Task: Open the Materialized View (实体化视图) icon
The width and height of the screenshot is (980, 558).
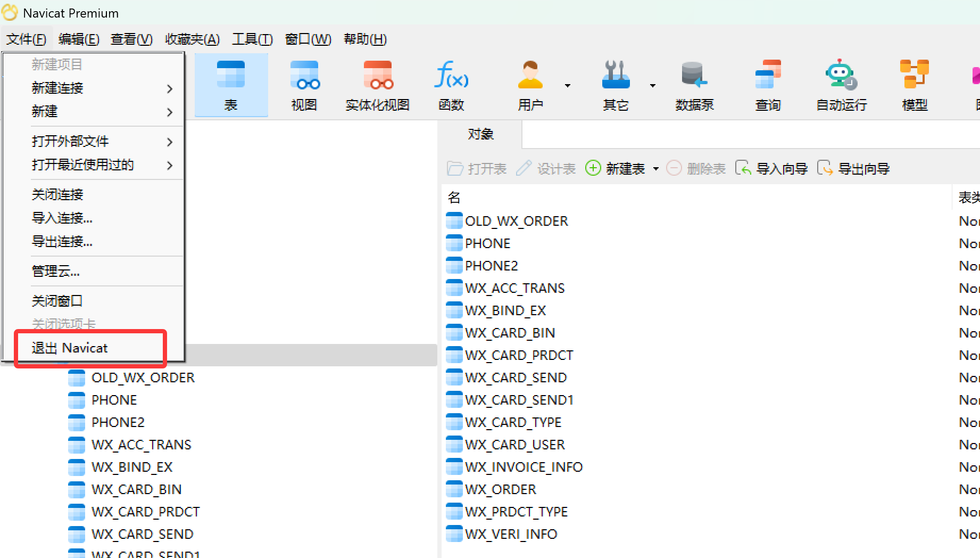Action: coord(378,85)
